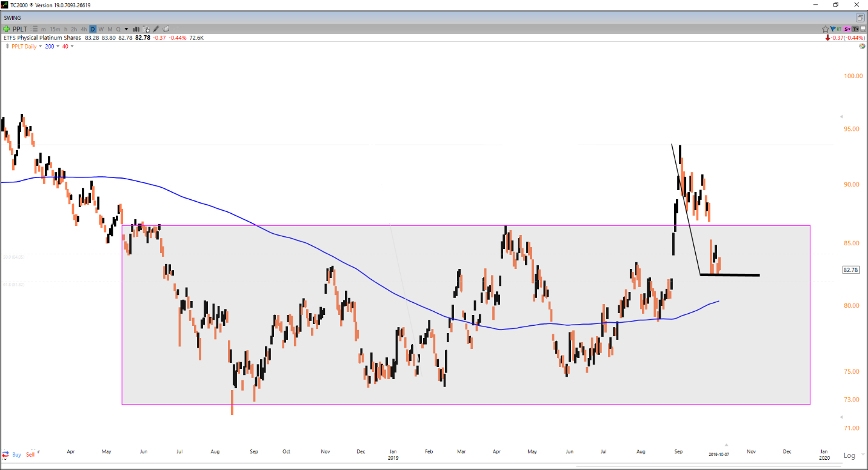Select the Daily D timeframe

tap(93, 29)
